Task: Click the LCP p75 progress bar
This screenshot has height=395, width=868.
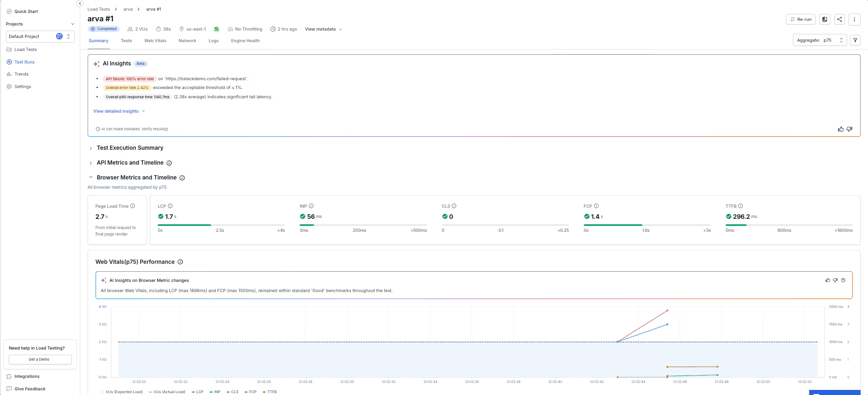Action: (221, 225)
